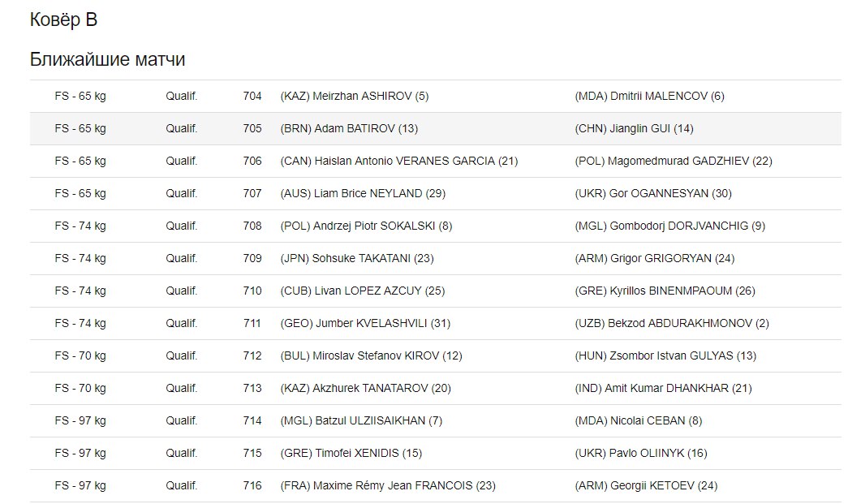This screenshot has height=504, width=848.
Task: Open Sohsuke TAKATANI match 709
Action: tap(435, 258)
